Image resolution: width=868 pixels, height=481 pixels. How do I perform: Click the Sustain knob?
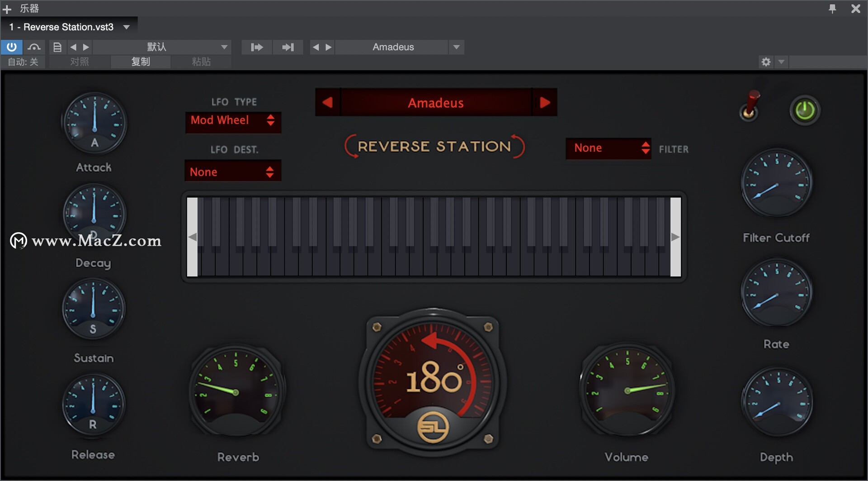click(93, 309)
